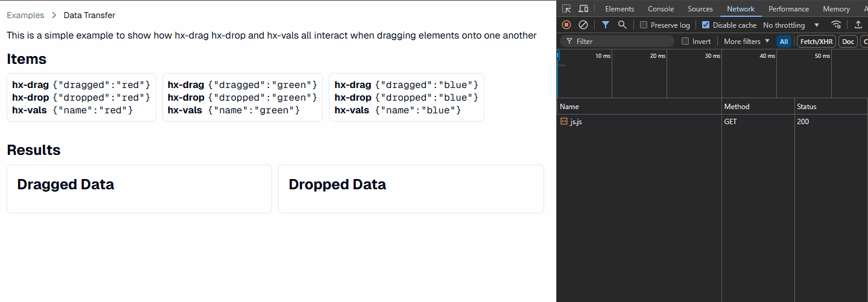The image size is (868, 302).
Task: Click the Dragged Data result panel
Action: coord(139,189)
